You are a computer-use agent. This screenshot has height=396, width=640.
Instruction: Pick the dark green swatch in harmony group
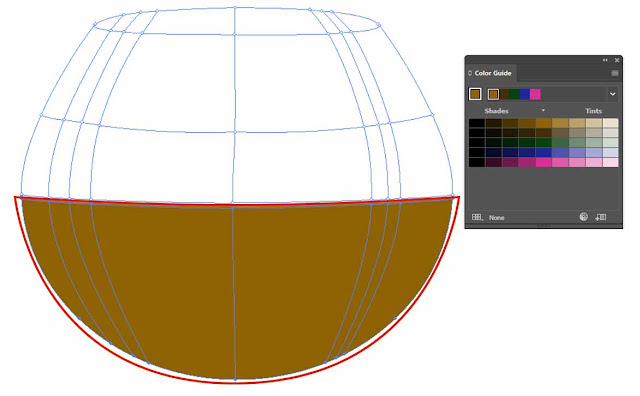coord(514,94)
